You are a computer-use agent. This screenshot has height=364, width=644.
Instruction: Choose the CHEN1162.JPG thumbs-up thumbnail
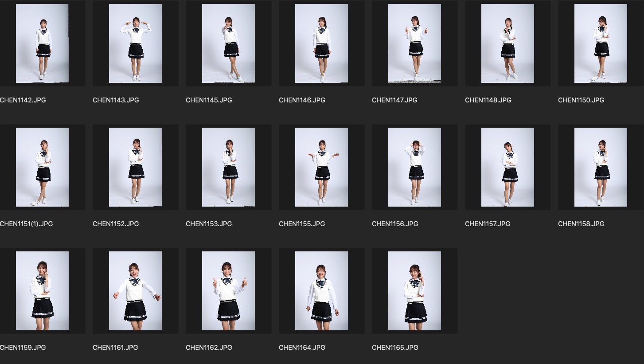228,291
